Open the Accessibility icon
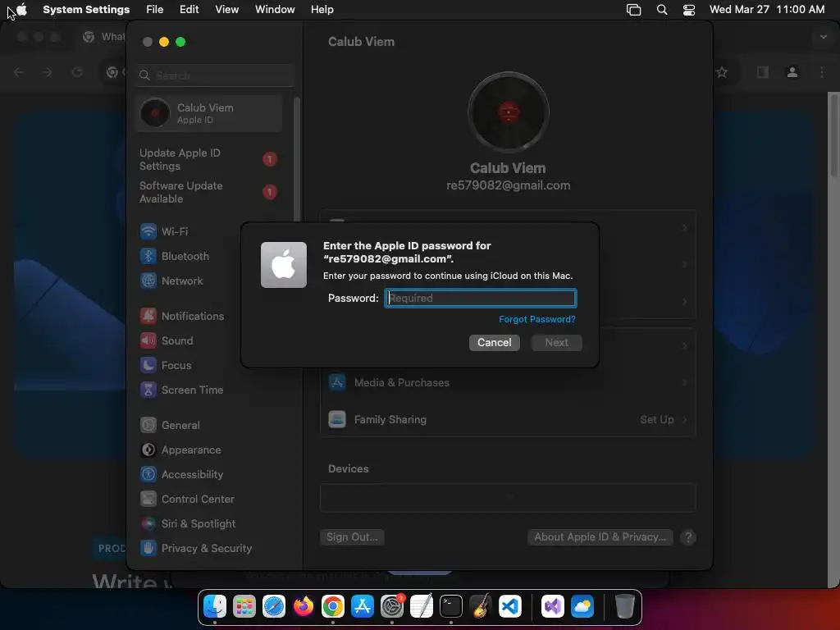The height and width of the screenshot is (630, 840). pos(148,475)
